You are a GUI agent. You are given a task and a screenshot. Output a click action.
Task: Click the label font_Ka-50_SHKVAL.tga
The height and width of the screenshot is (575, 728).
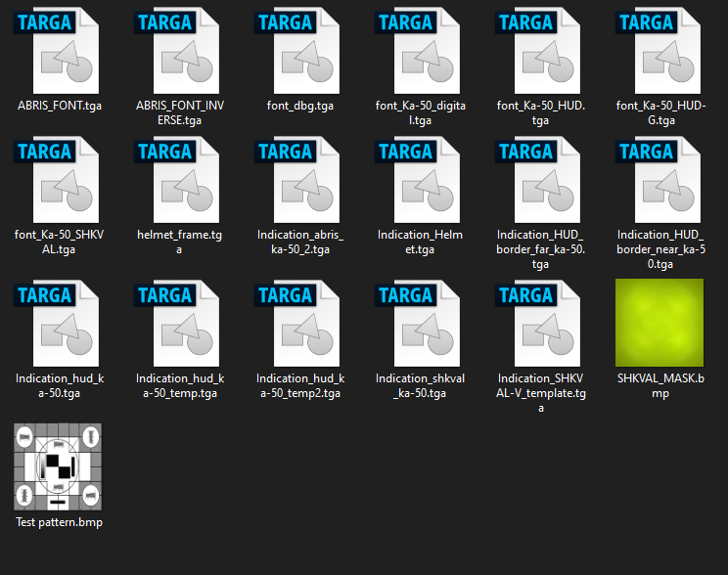pos(59,242)
